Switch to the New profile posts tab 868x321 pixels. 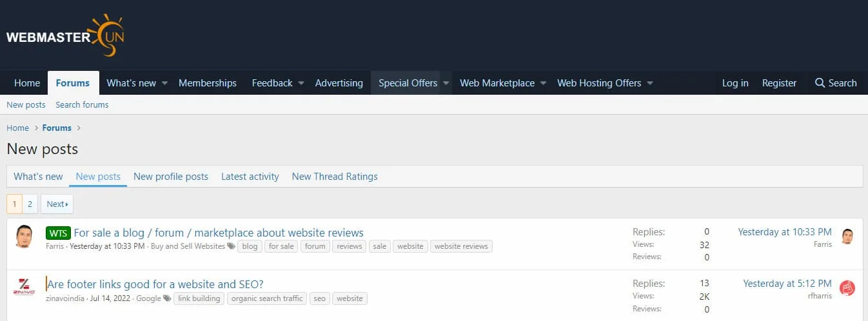pos(171,177)
